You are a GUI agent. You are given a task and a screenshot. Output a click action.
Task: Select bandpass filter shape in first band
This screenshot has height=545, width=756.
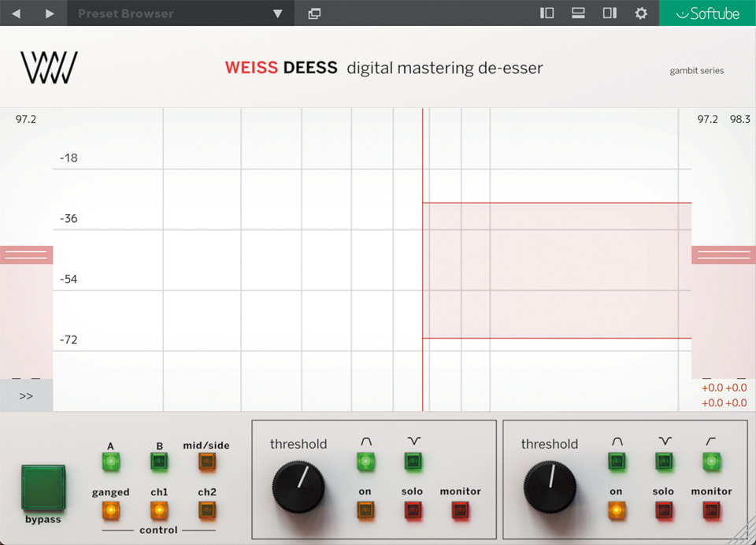click(365, 462)
